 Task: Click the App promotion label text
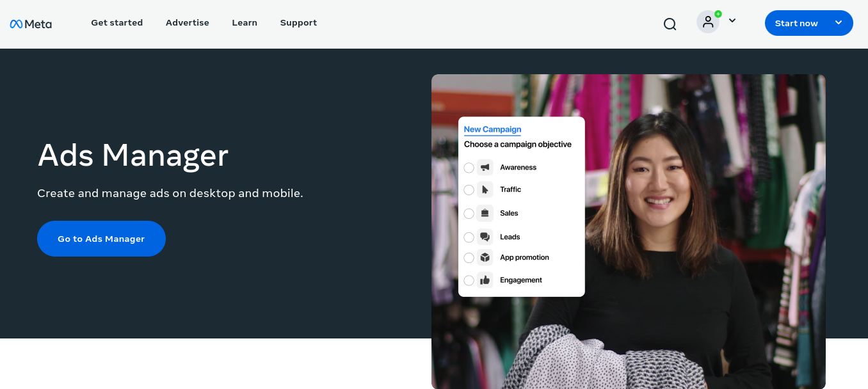(524, 257)
